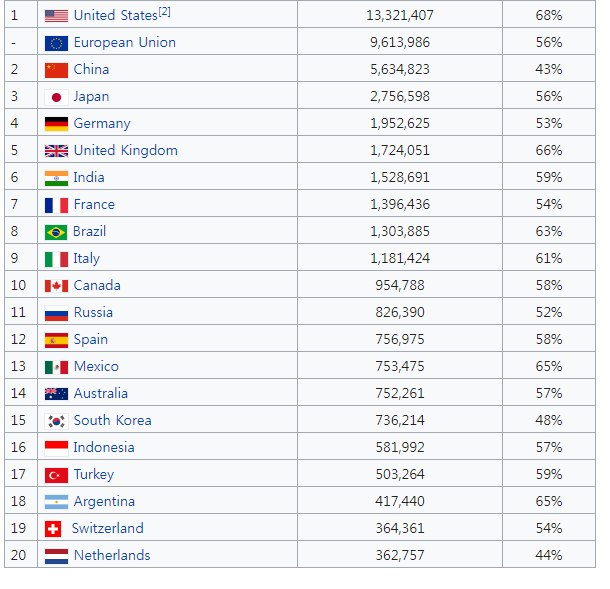
Task: Select the value 9,613,986
Action: (400, 42)
